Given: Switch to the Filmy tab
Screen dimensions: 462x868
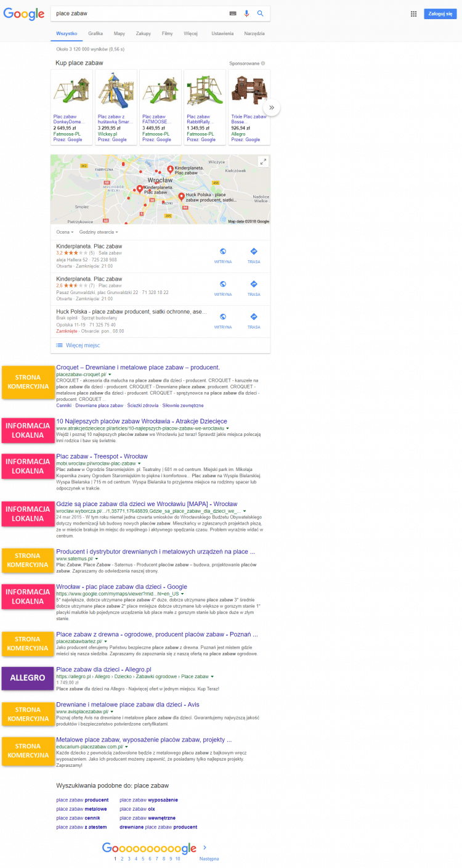Looking at the screenshot, I should pos(168,34).
